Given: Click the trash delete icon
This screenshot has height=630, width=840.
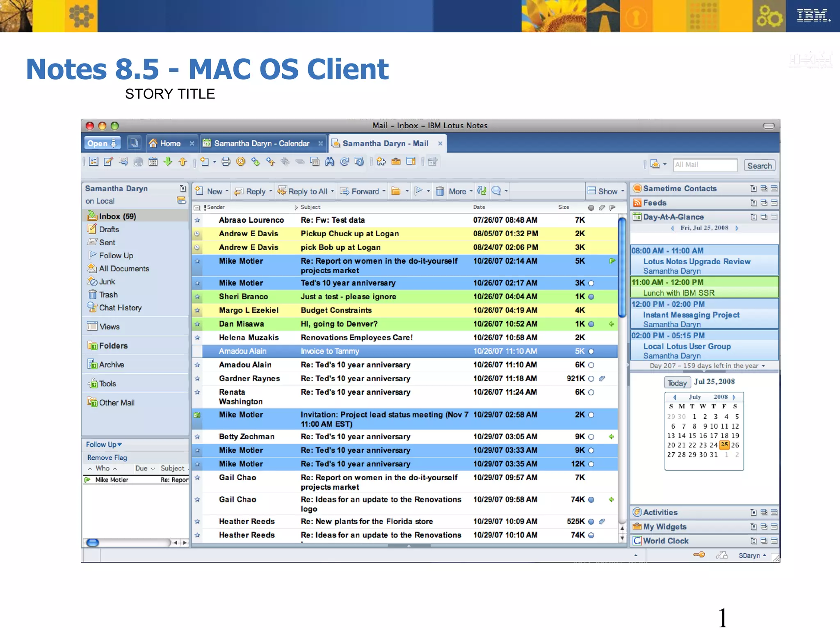Looking at the screenshot, I should [x=440, y=191].
